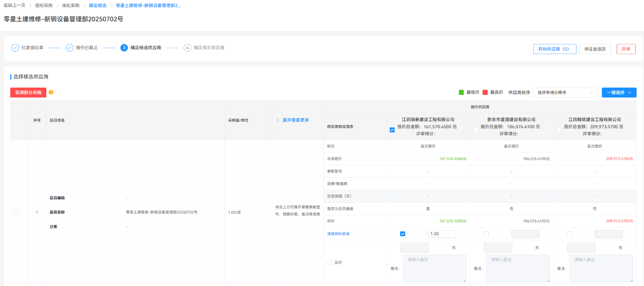Uncheck the award quantity checkbox for 江西顺泰
Screen dimensions: 644x286
point(402,234)
